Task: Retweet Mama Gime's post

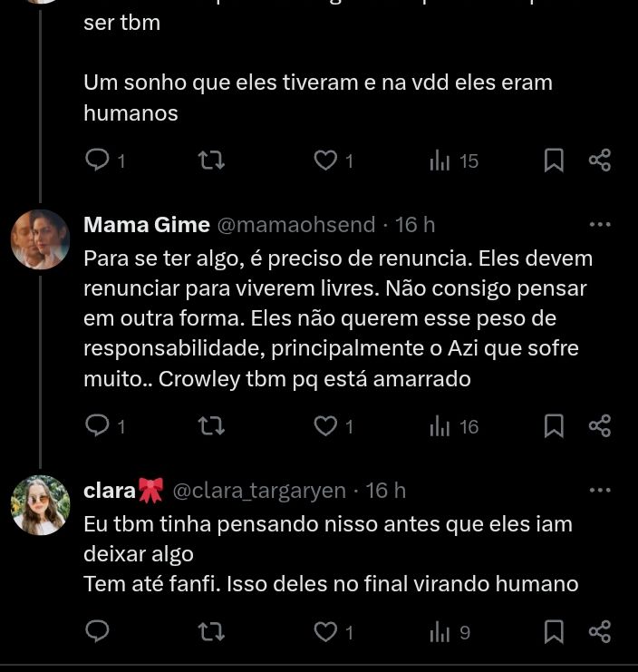Action: [211, 425]
